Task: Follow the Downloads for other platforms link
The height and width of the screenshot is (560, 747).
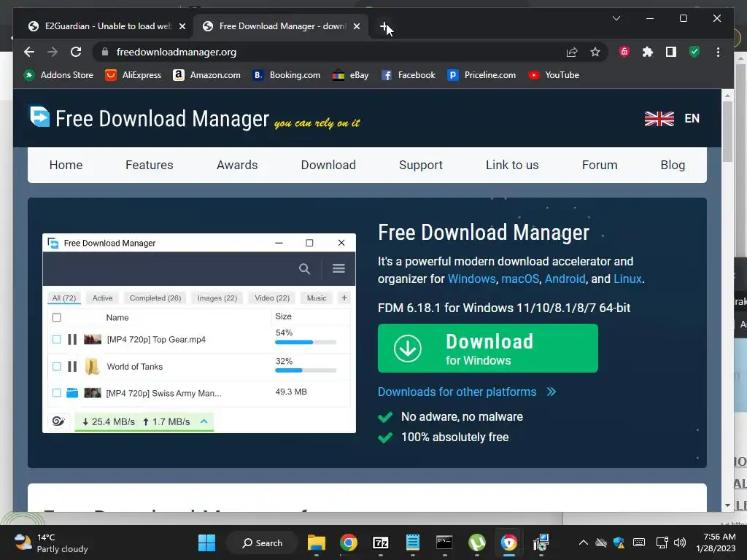Action: pos(467,392)
